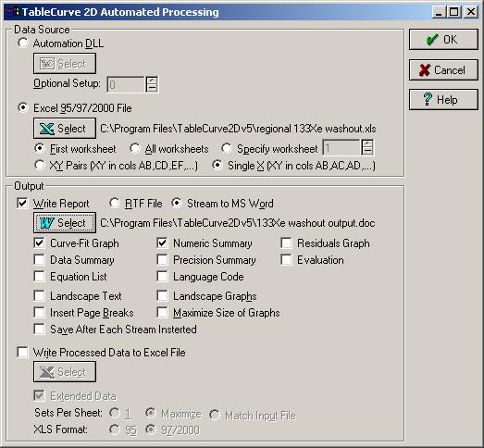The width and height of the screenshot is (484, 448).
Task: Choose the All worksheets option
Action: point(135,148)
